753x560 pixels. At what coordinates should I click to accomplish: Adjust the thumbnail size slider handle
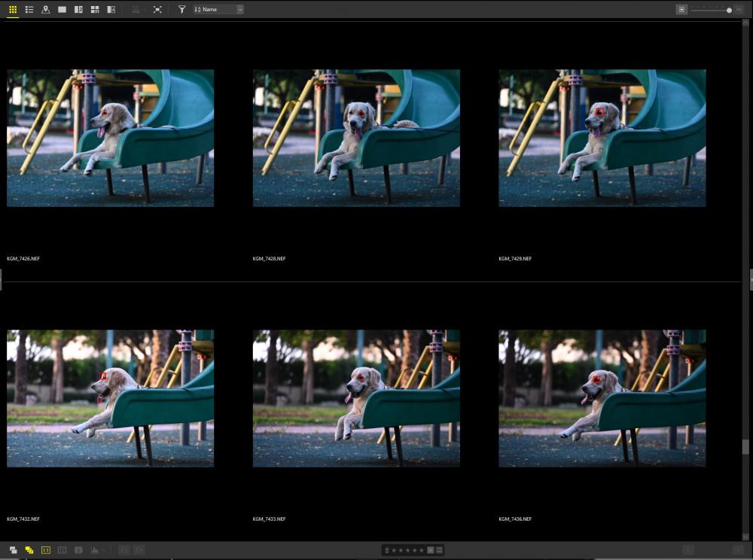[729, 10]
